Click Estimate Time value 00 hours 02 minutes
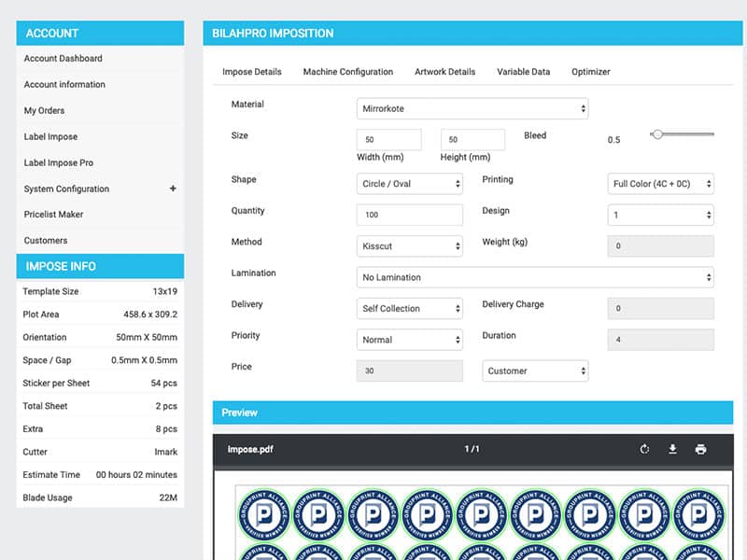The height and width of the screenshot is (560, 747). tap(136, 475)
